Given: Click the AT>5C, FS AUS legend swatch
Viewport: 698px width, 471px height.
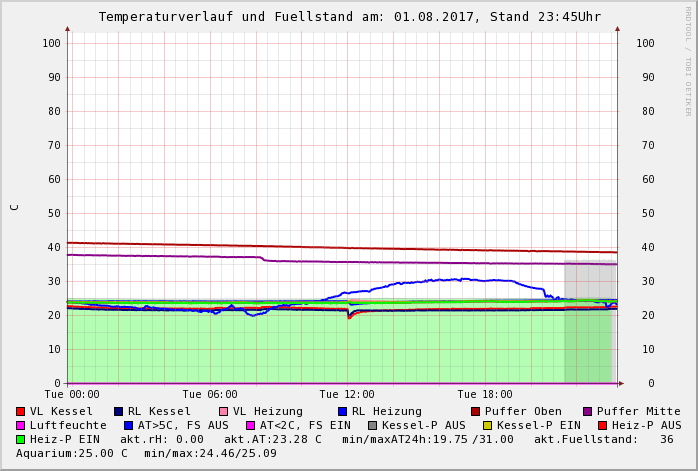Looking at the screenshot, I should [x=128, y=425].
